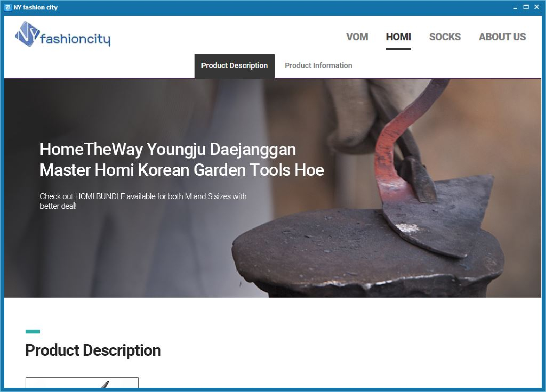Go to the SOCKS page
The width and height of the screenshot is (546, 392).
(445, 37)
